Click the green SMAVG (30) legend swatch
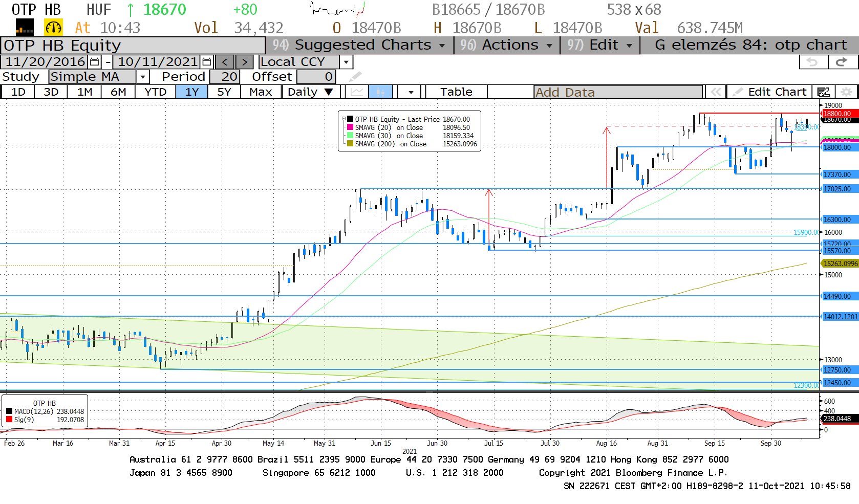 point(350,136)
